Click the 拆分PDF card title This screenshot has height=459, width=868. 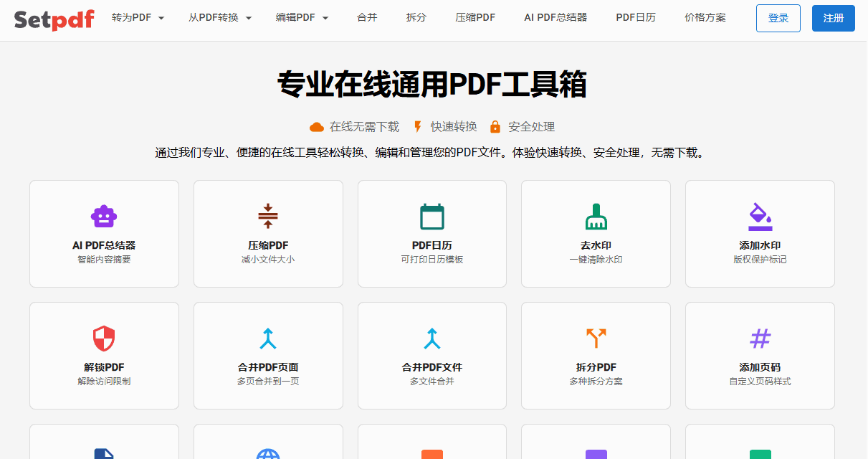596,367
